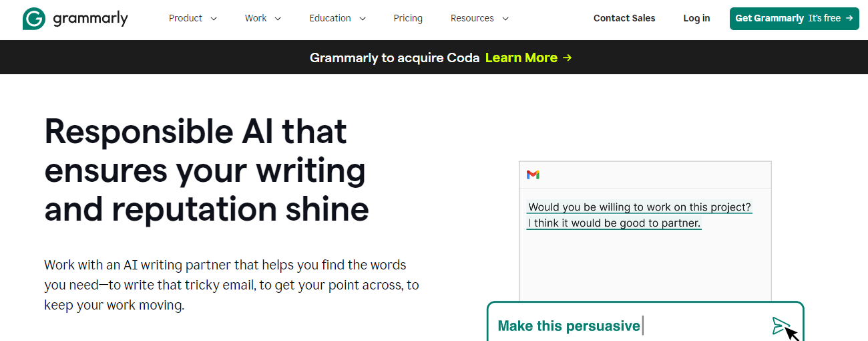This screenshot has height=341, width=868.
Task: Click the Contact Sales link
Action: point(624,19)
